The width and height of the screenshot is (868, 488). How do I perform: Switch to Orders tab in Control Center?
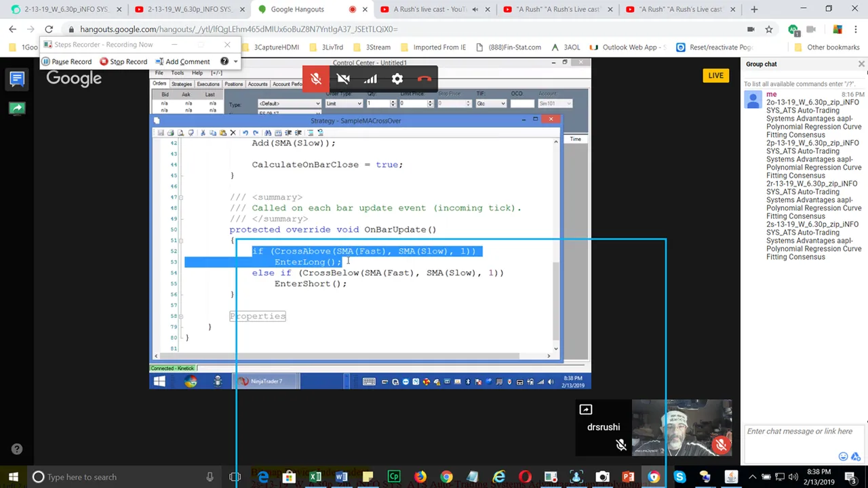click(159, 84)
